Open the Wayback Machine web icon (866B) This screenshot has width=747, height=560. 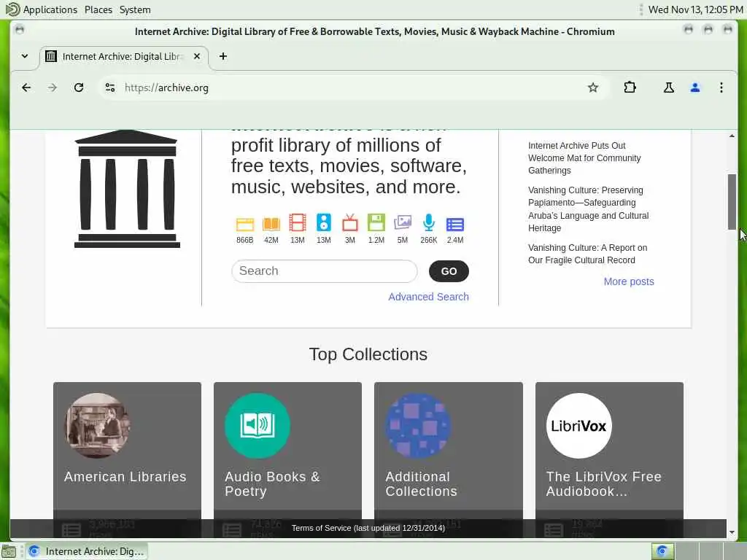(x=245, y=229)
